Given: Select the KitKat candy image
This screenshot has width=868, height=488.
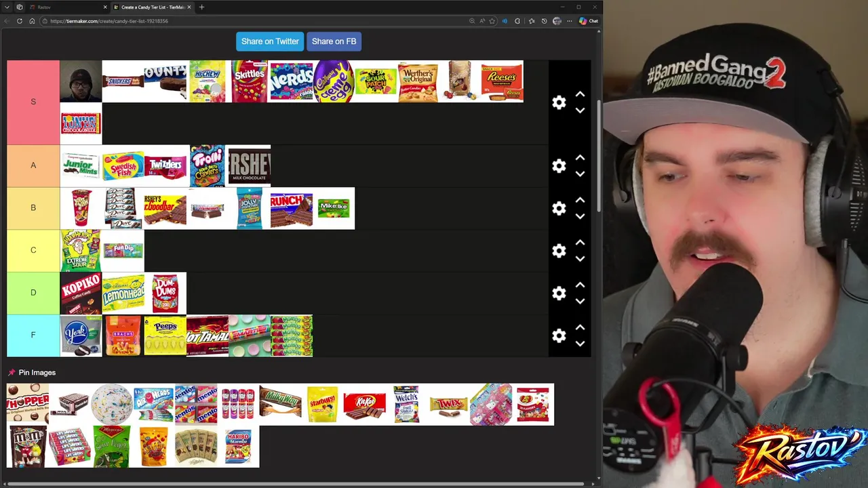Looking at the screenshot, I should [x=364, y=405].
